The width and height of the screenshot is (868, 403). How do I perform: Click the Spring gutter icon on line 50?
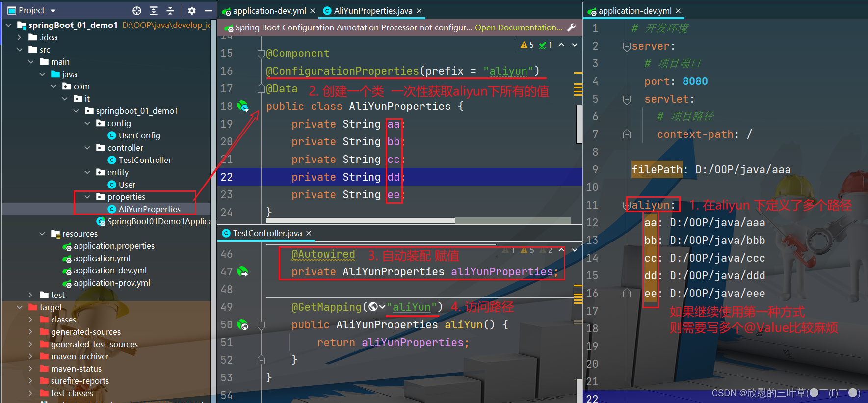pyautogui.click(x=243, y=324)
